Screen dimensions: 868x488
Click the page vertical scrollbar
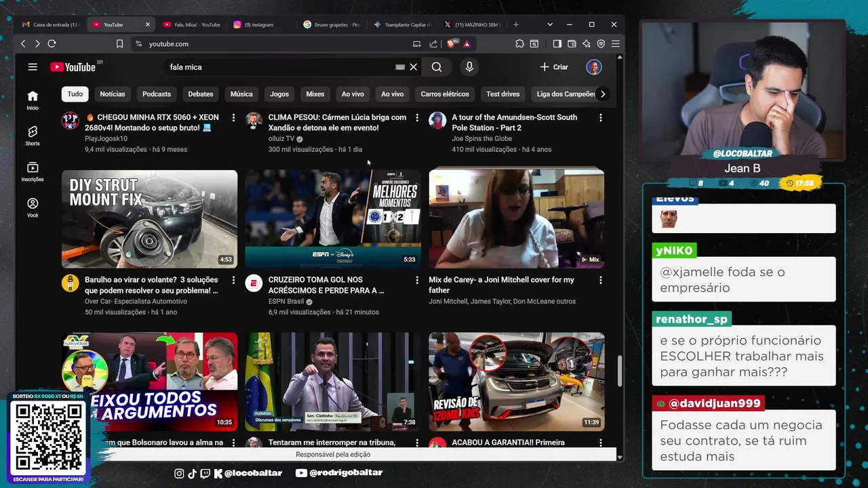coord(619,371)
